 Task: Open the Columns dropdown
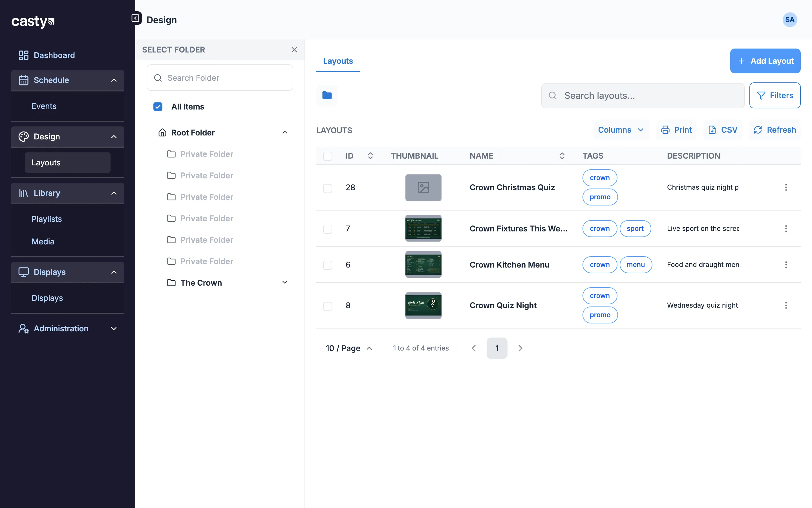621,130
